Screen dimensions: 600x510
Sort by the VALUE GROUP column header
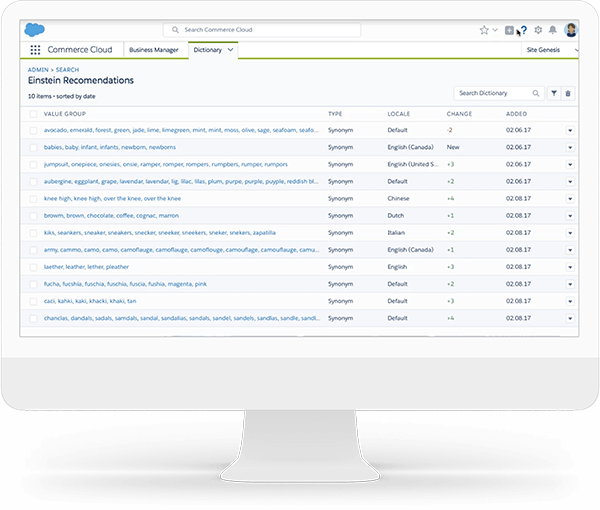click(x=65, y=114)
